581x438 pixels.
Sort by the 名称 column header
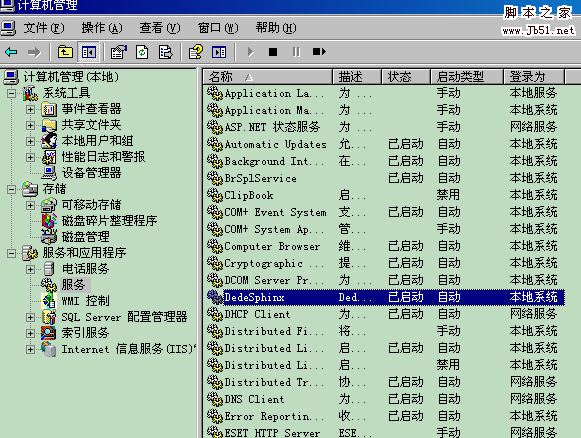pyautogui.click(x=268, y=77)
